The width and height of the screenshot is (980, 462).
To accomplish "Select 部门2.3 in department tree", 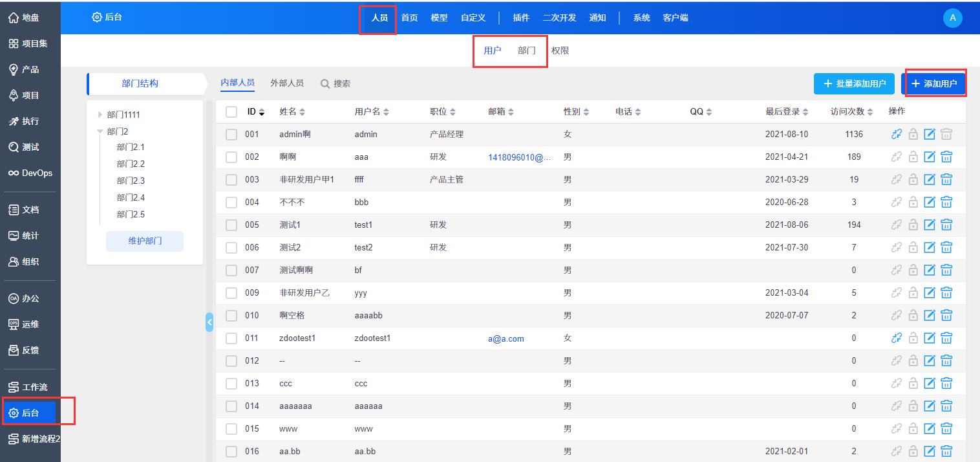I will (x=131, y=181).
